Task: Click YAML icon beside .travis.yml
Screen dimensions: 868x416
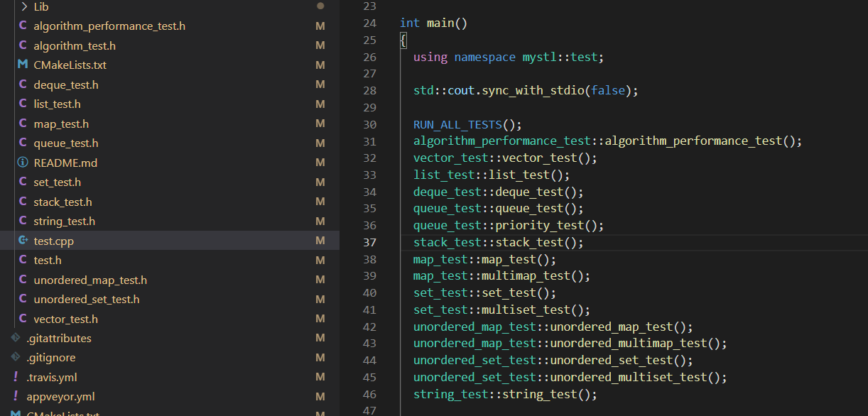Action: click(x=16, y=377)
